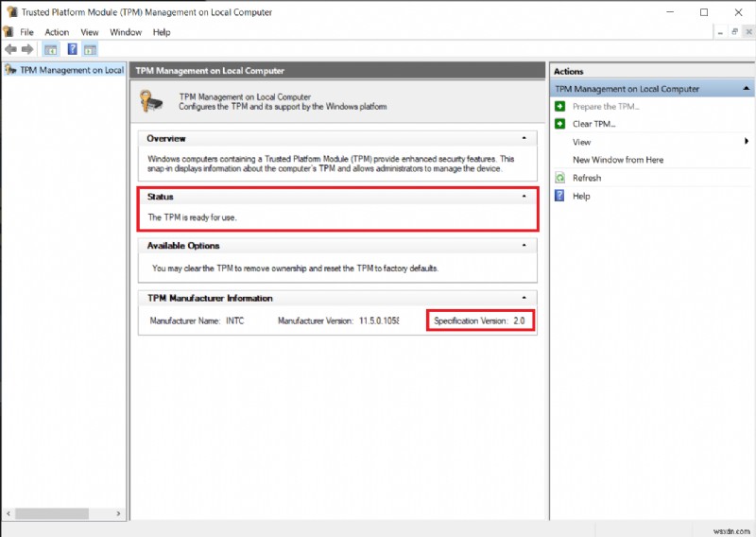The image size is (756, 537).
Task: Toggle the Action pane toolbar icon
Action: pos(90,49)
